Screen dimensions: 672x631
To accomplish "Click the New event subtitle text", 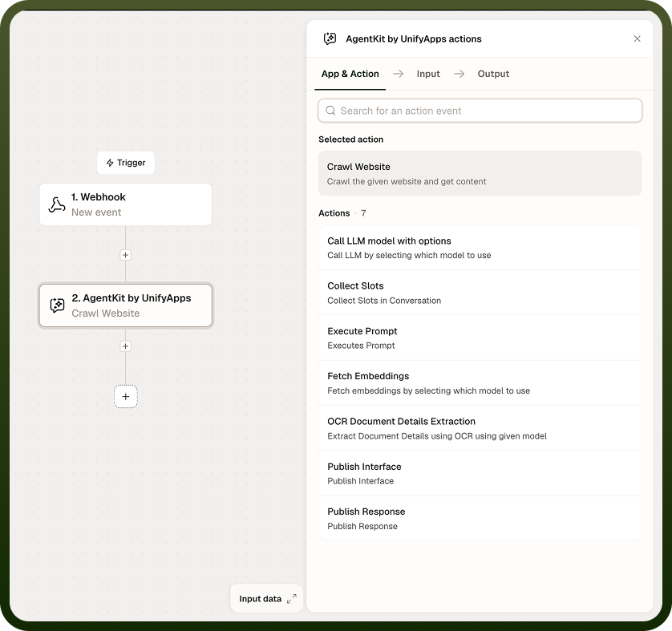I will [x=96, y=212].
